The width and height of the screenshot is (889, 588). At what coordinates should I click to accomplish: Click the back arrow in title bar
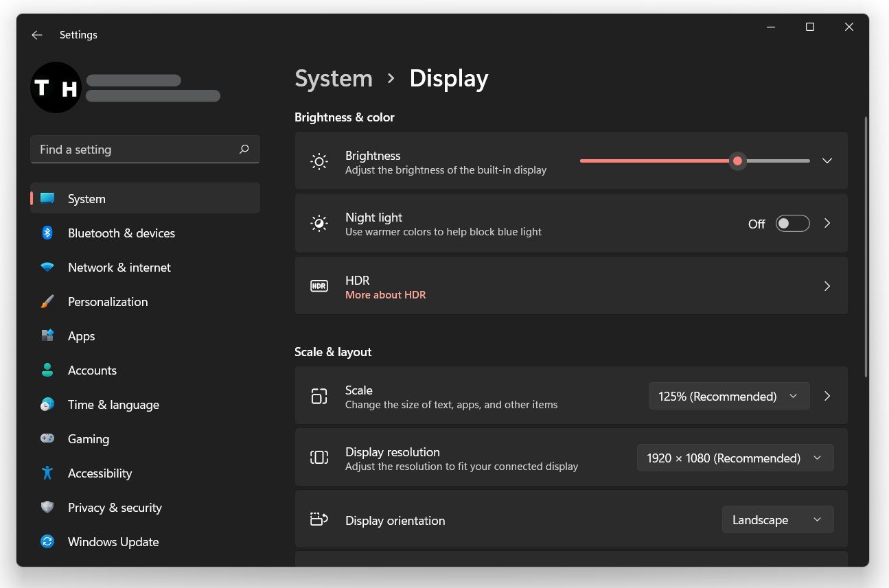coord(37,35)
